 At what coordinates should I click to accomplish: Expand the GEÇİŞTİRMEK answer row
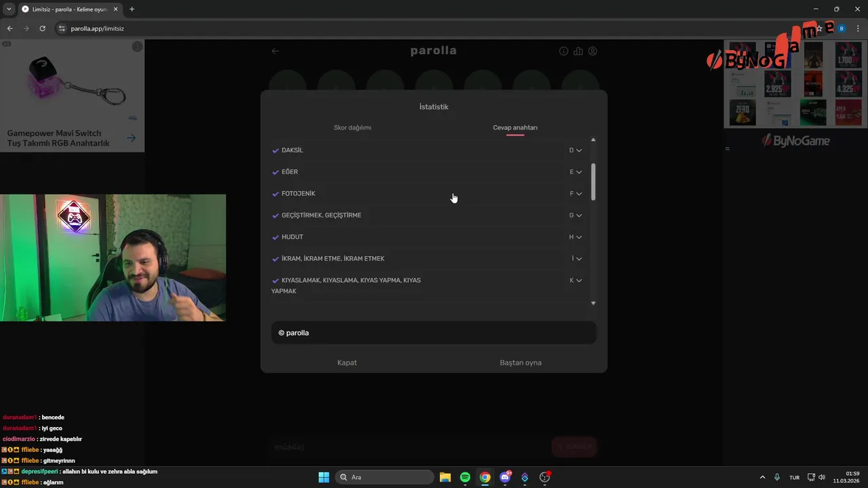(578, 216)
